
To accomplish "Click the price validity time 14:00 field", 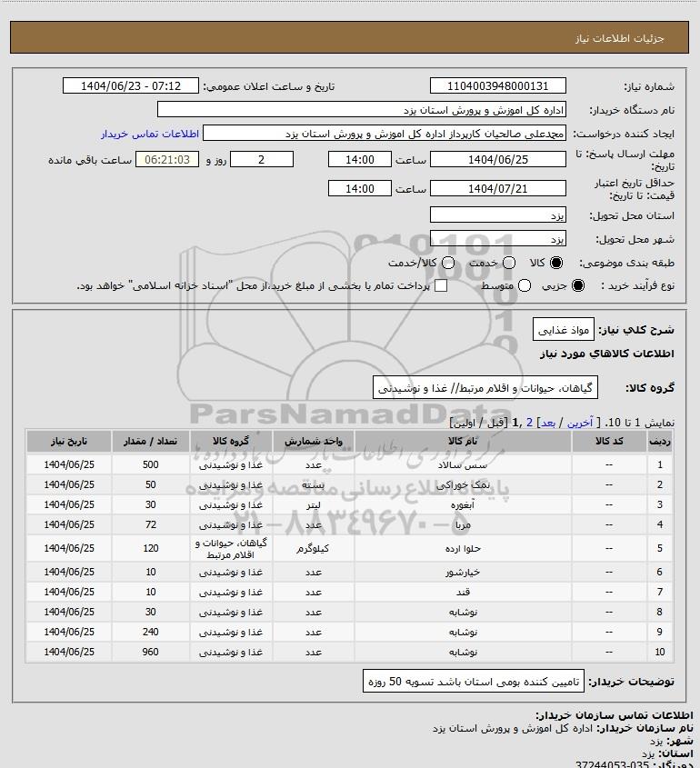I will tap(360, 188).
